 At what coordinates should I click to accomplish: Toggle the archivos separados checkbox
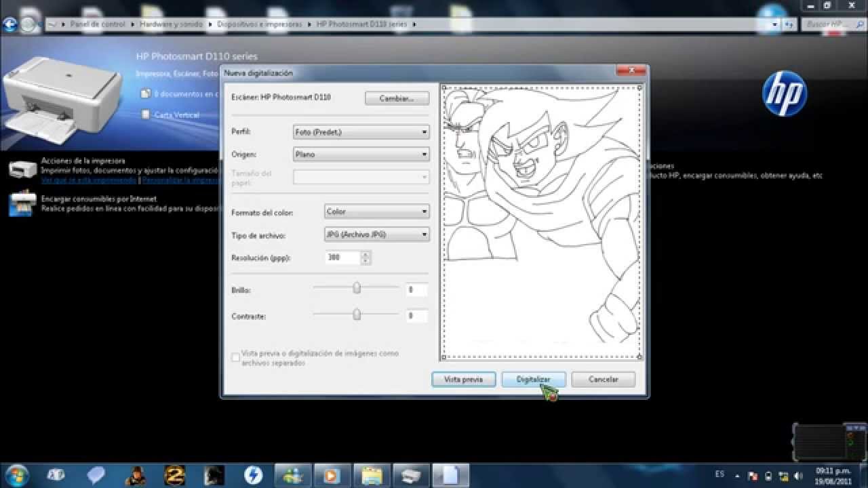click(236, 357)
